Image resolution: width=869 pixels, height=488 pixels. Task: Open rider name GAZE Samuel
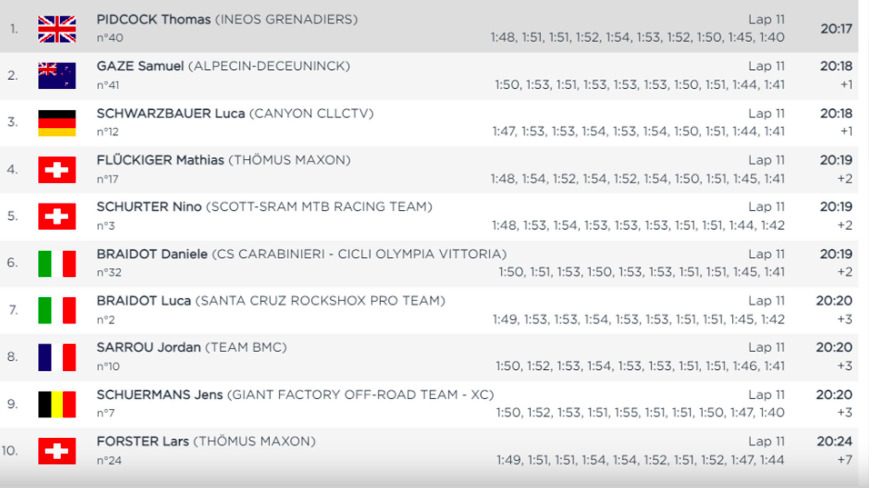pyautogui.click(x=140, y=66)
